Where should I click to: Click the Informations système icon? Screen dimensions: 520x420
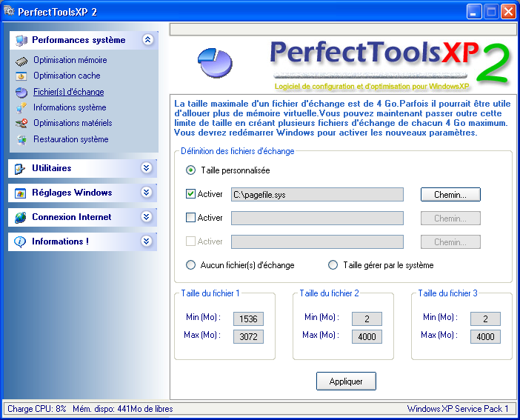tap(21, 108)
